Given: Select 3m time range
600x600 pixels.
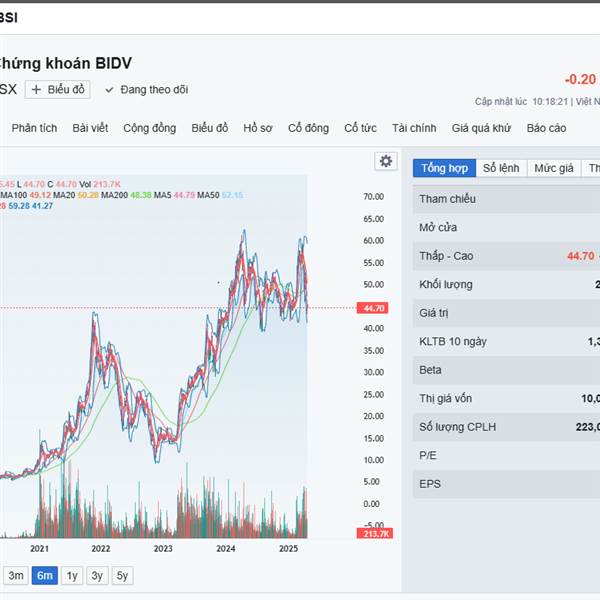Looking at the screenshot, I should click(x=16, y=575).
